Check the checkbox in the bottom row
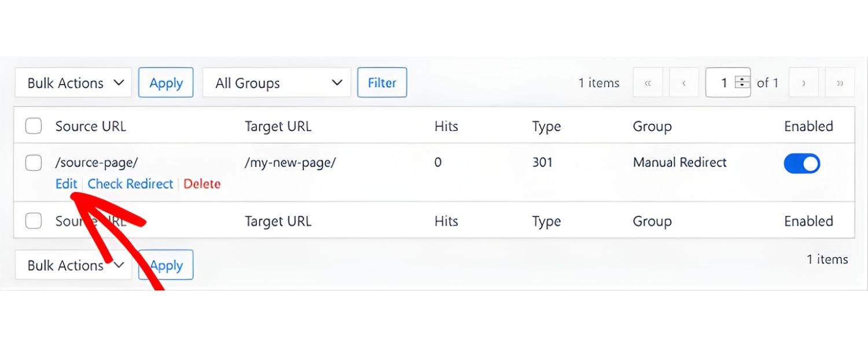Image resolution: width=868 pixels, height=347 pixels. [x=33, y=220]
